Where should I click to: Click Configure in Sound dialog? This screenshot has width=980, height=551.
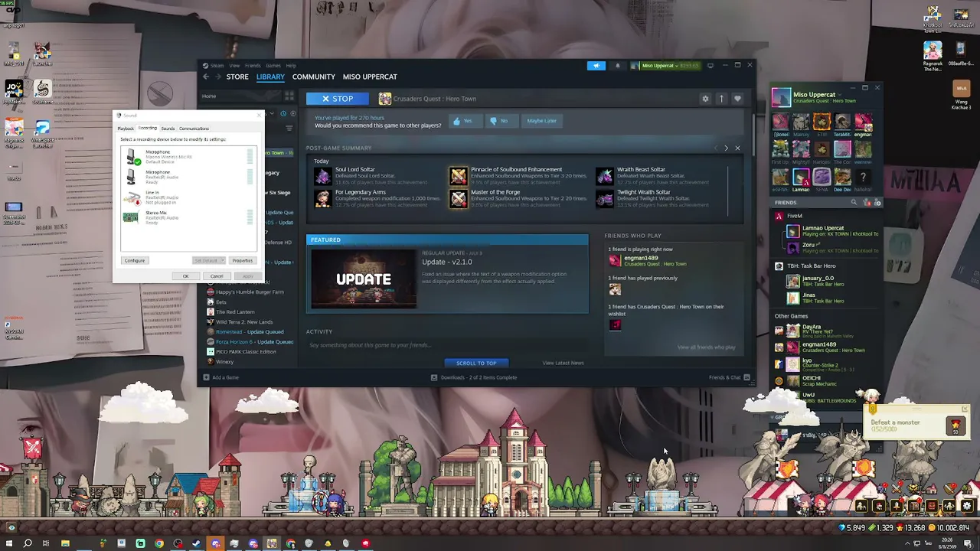(135, 261)
